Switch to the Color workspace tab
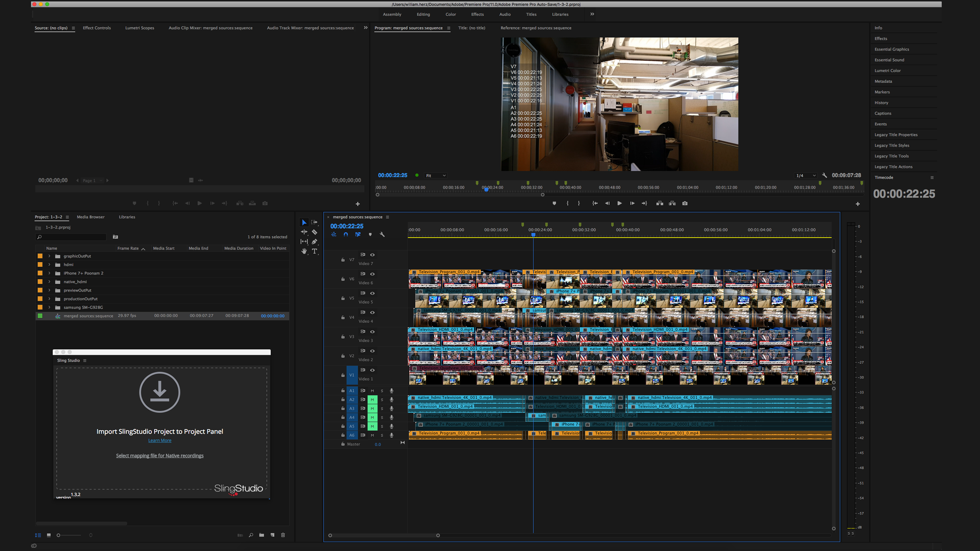980x551 pixels. click(451, 14)
